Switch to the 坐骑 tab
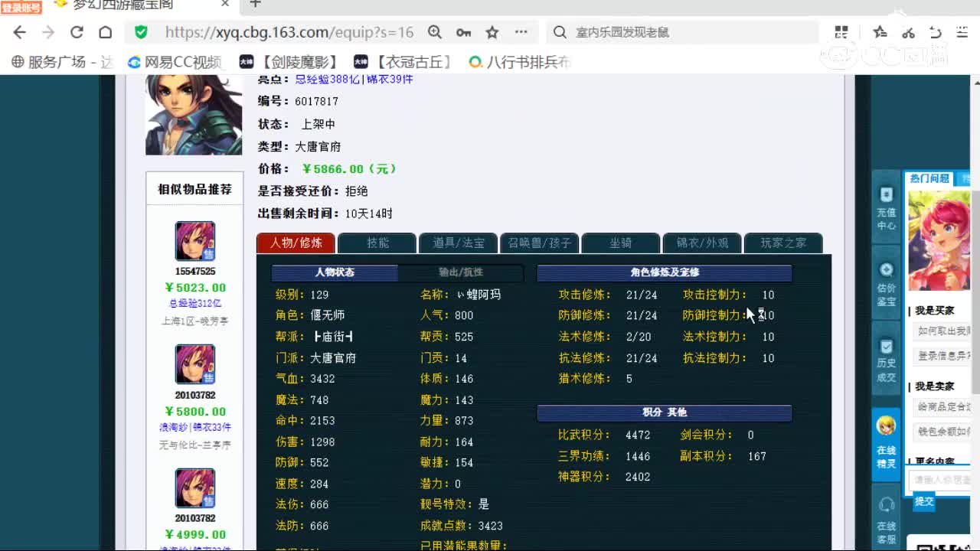The width and height of the screenshot is (980, 551). pos(620,243)
